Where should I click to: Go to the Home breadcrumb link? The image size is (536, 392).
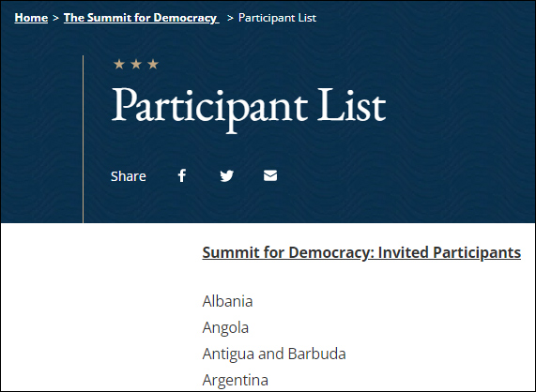pos(31,18)
